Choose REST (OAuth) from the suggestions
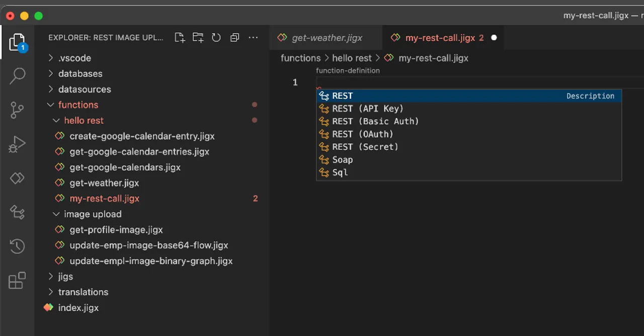The image size is (644, 336). [362, 134]
